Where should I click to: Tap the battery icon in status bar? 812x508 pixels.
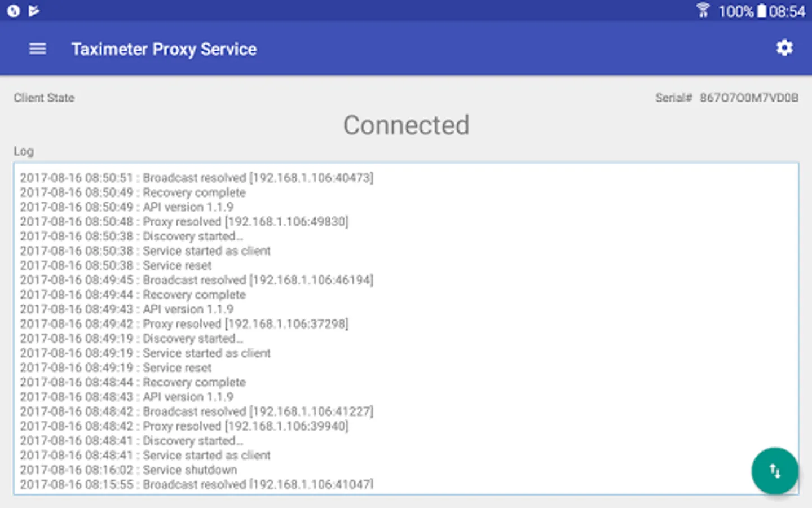pos(762,11)
